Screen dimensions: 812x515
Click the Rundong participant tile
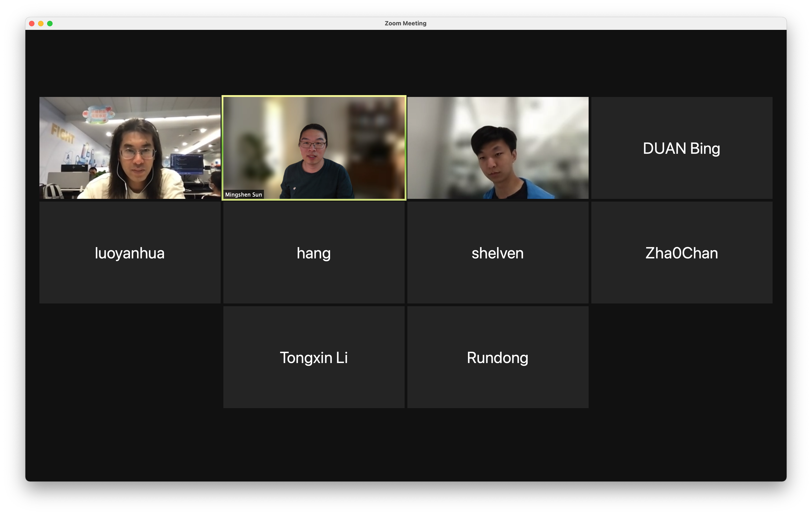497,357
